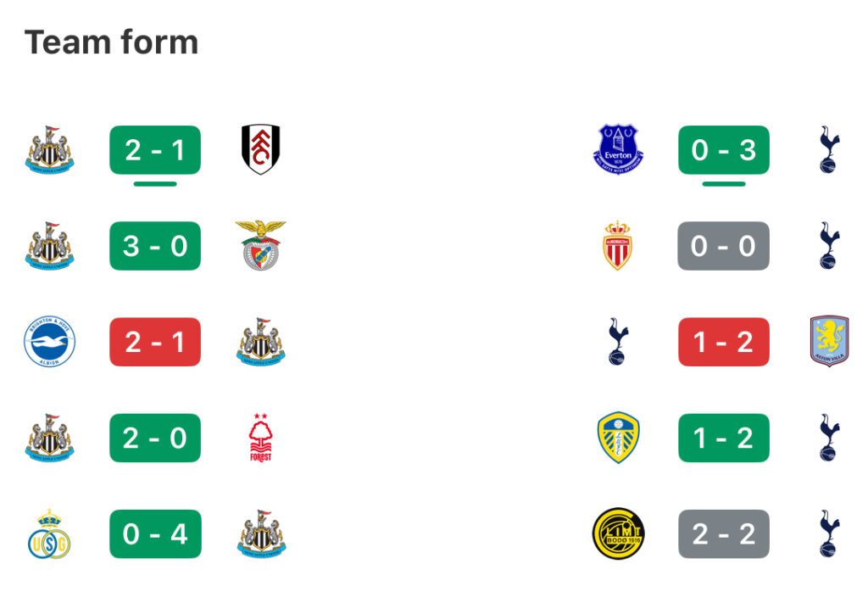Select the Brighton & Hove Albion crest
Image resolution: width=868 pixels, height=592 pixels.
coord(49,342)
